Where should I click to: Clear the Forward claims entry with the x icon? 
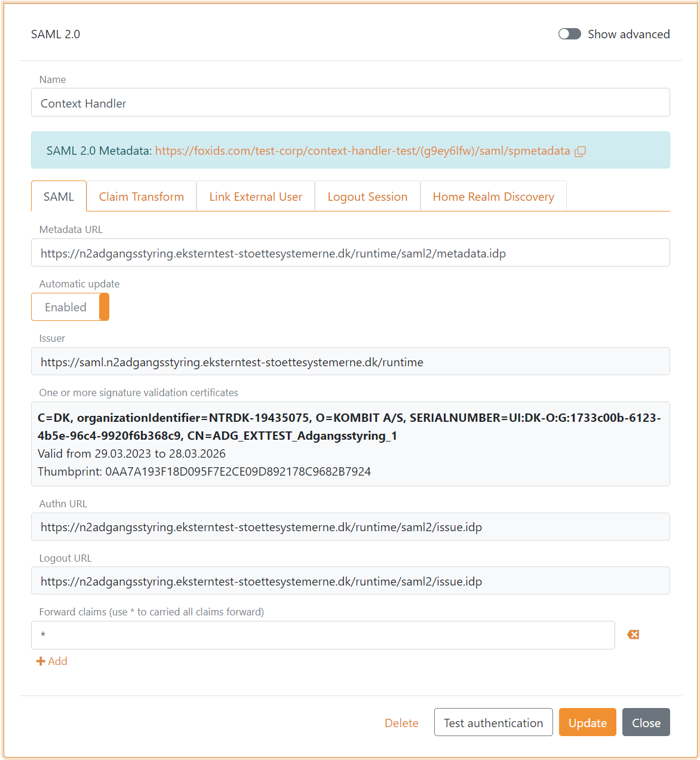click(x=633, y=635)
